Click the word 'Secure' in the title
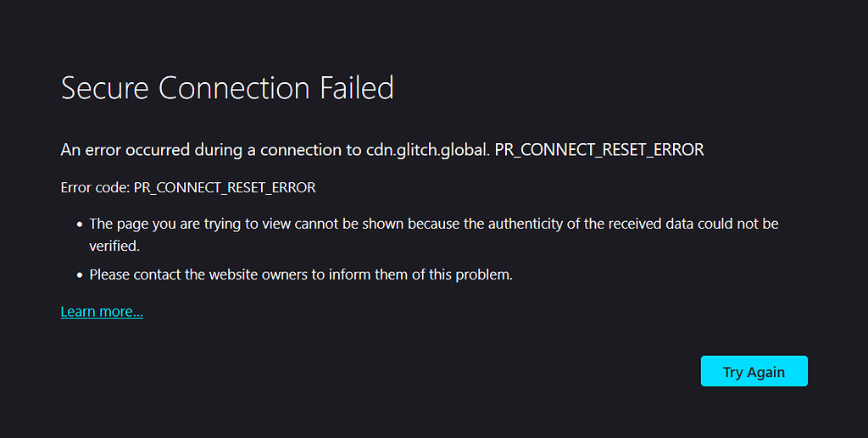This screenshot has width=868, height=438. click(105, 88)
